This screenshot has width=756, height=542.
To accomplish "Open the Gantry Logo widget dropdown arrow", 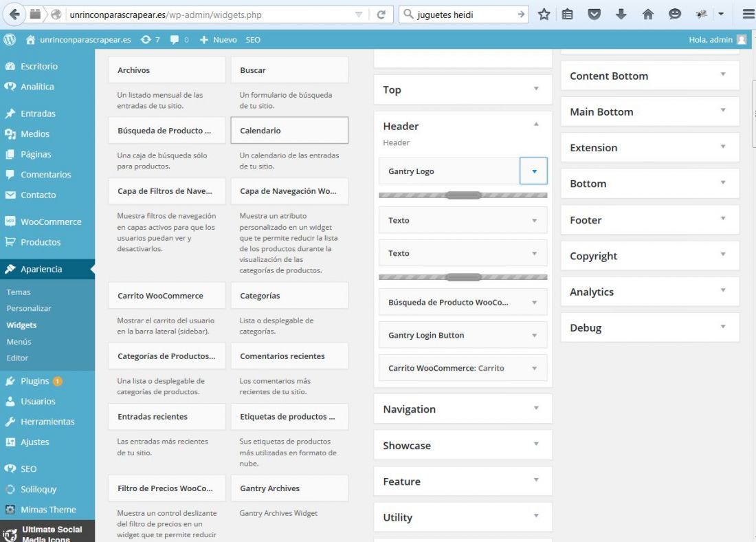I will coord(534,171).
